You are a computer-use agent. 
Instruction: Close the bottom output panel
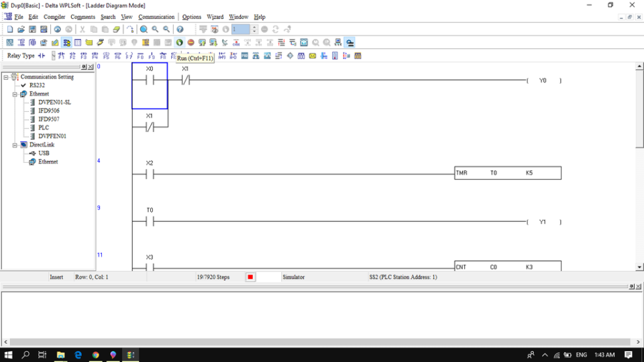[638, 286]
